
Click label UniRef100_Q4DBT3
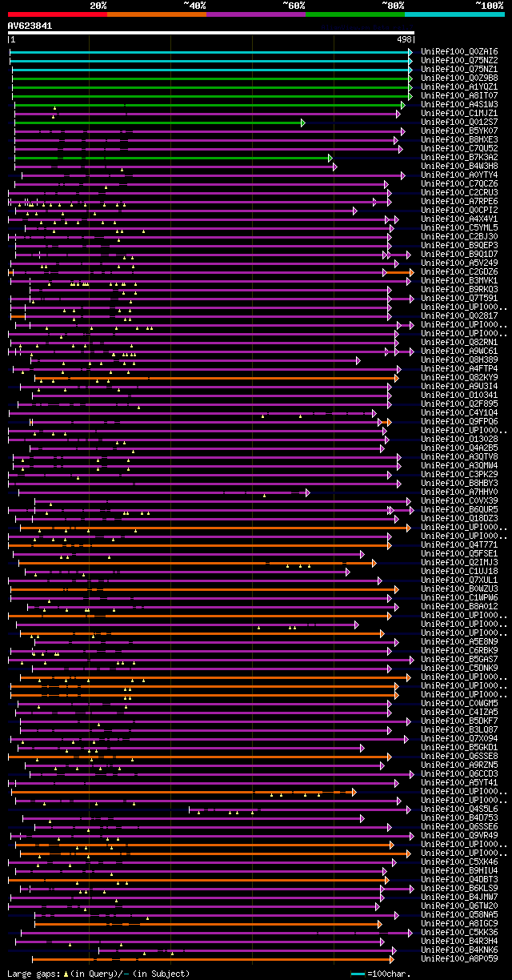click(x=459, y=879)
